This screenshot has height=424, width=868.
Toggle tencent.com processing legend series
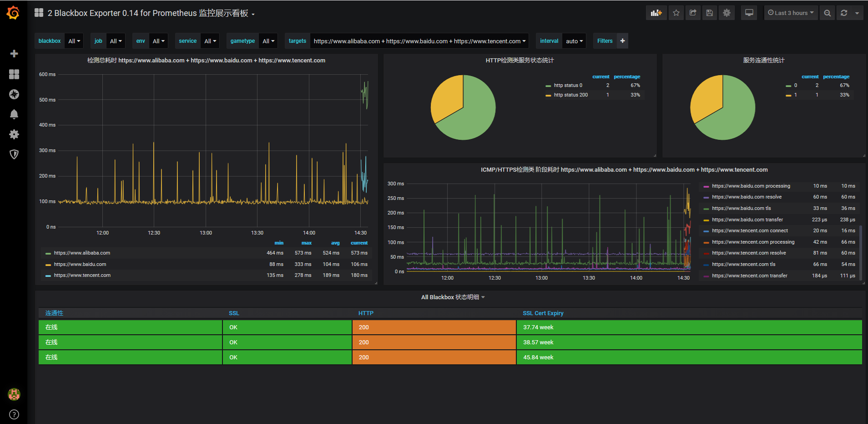coord(753,242)
